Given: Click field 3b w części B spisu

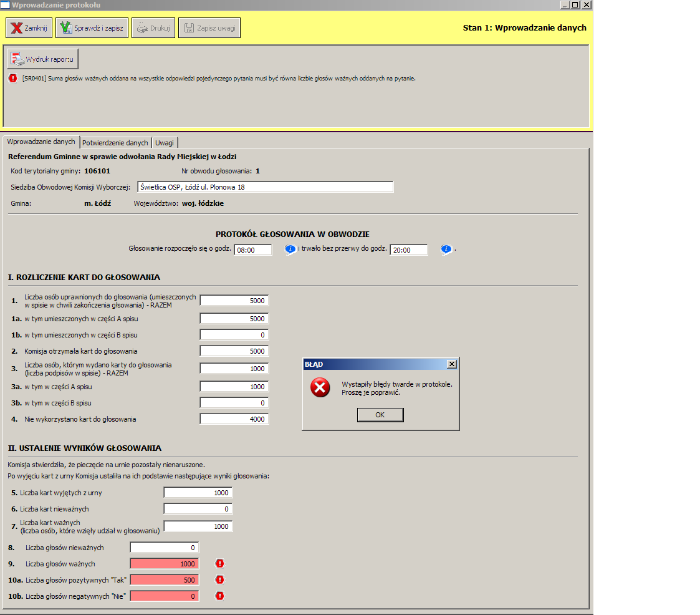Looking at the screenshot, I should tap(234, 403).
